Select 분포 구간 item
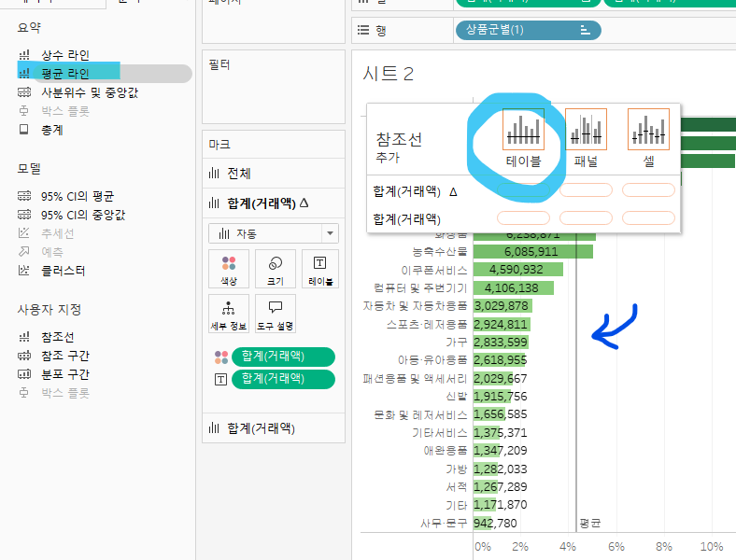 (x=65, y=374)
